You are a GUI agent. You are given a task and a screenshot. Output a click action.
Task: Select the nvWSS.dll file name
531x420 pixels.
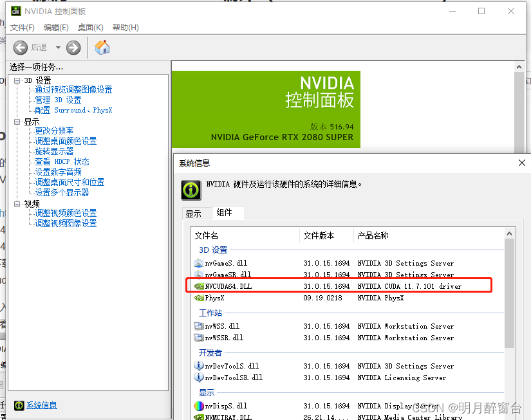click(x=222, y=326)
